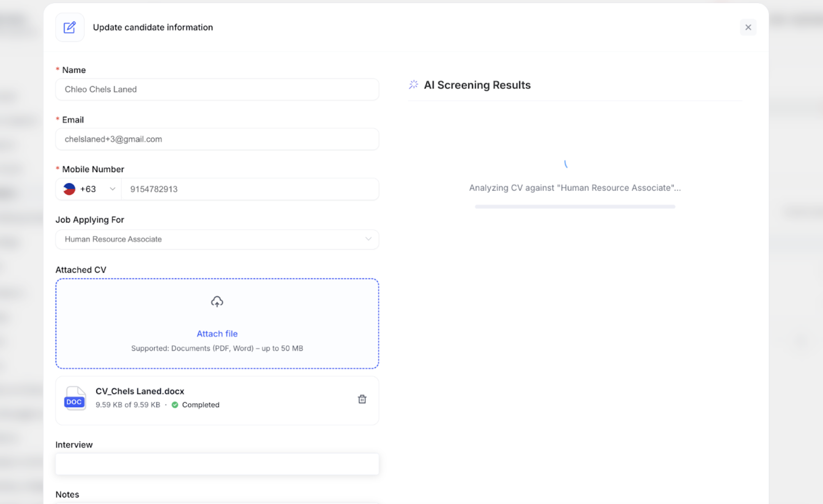
Task: Click the chevron on Human Resource Associate field
Action: click(368, 239)
